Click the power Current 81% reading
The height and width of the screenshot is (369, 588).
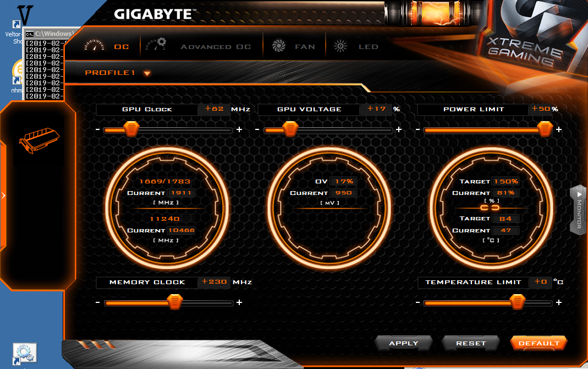pos(506,193)
